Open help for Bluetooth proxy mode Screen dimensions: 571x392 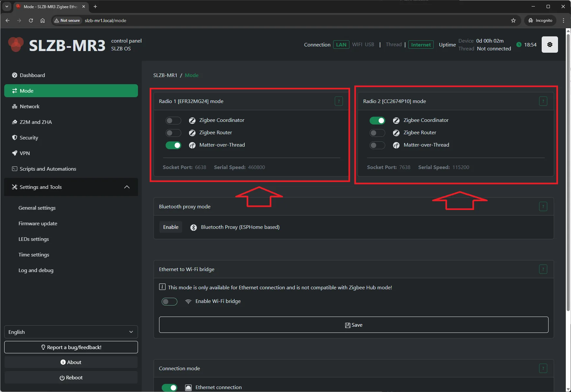[x=543, y=206]
